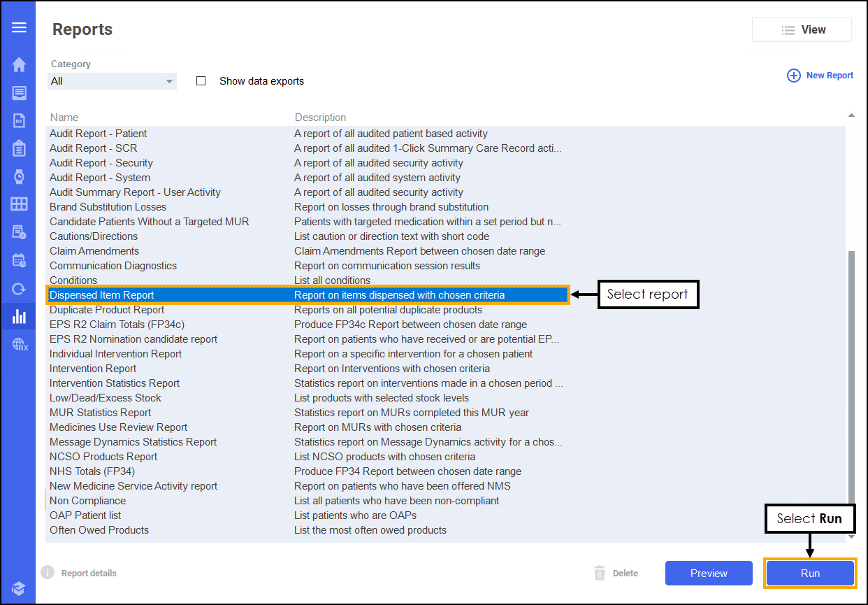Open the hamburger menu
This screenshot has width=868, height=605.
(x=19, y=27)
